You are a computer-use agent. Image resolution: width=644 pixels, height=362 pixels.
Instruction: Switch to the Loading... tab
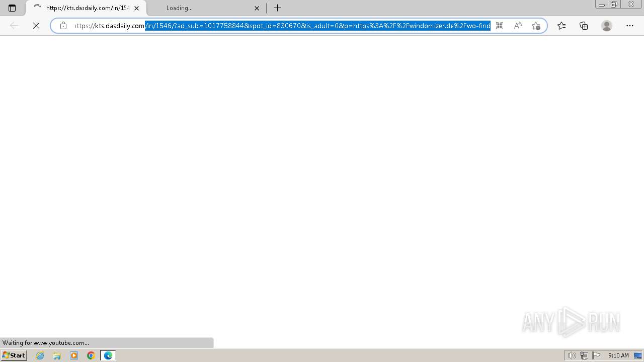pyautogui.click(x=206, y=8)
